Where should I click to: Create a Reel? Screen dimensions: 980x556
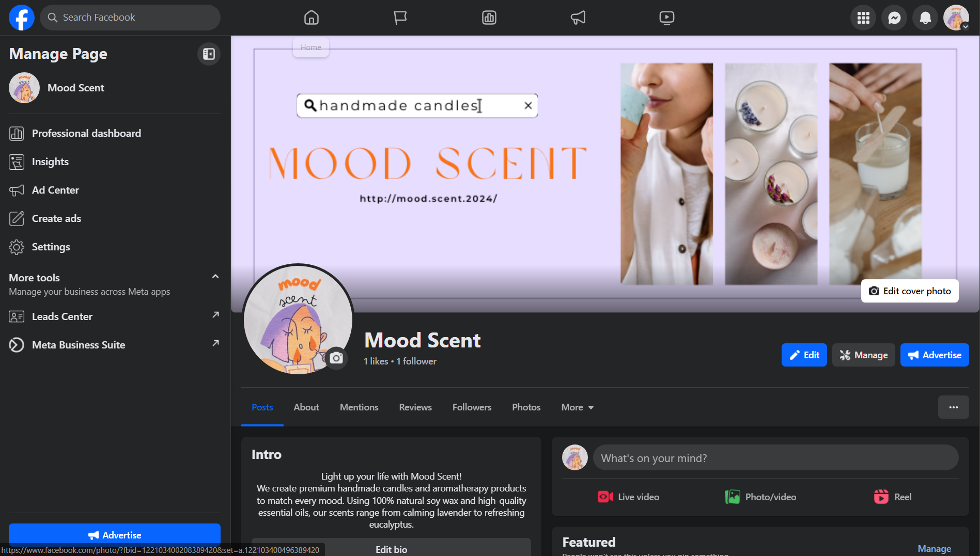[893, 497]
